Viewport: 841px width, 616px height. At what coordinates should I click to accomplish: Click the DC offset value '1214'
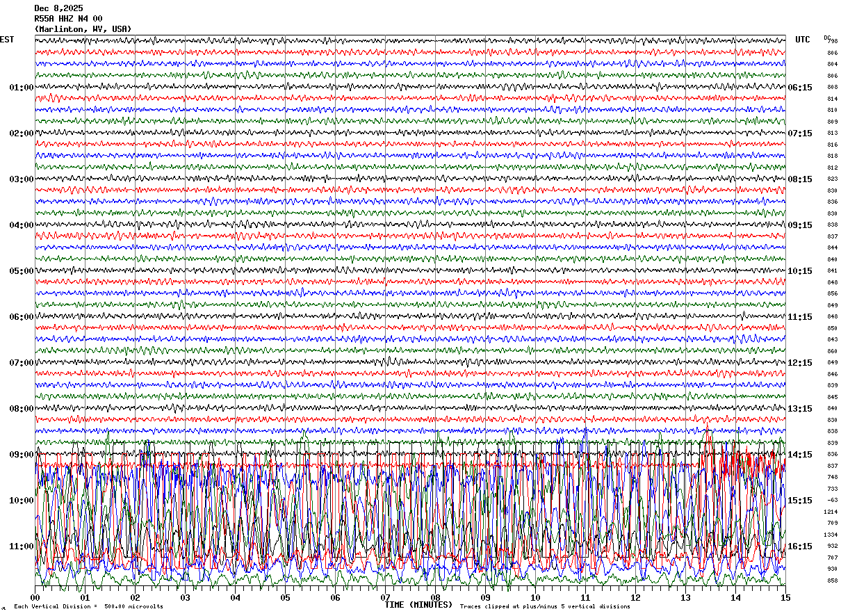click(x=831, y=512)
